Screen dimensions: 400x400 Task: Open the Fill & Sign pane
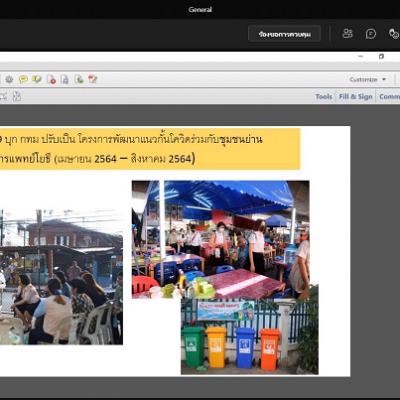(x=355, y=97)
